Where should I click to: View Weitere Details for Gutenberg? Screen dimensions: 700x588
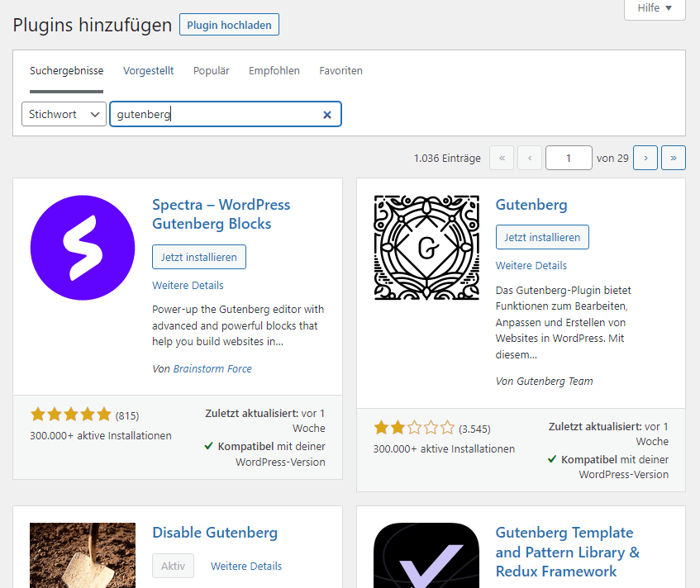(x=531, y=265)
